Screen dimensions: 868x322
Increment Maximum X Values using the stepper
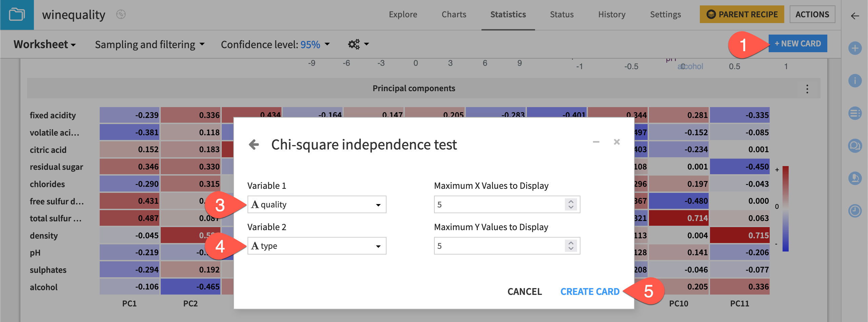[571, 202]
